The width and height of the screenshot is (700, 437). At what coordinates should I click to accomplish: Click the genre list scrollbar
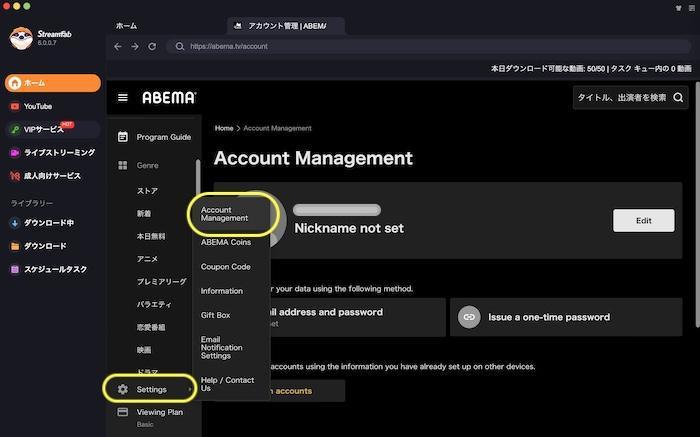(x=198, y=179)
